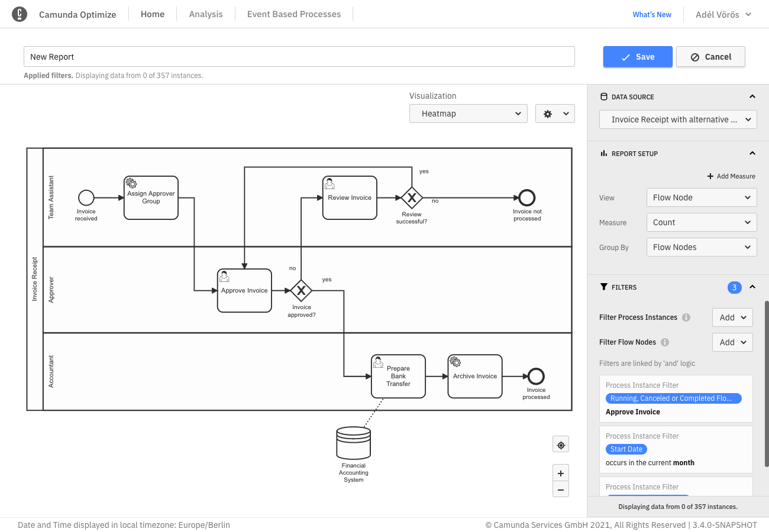The image size is (769, 532).
Task: Collapse the Filters section
Action: (x=752, y=287)
